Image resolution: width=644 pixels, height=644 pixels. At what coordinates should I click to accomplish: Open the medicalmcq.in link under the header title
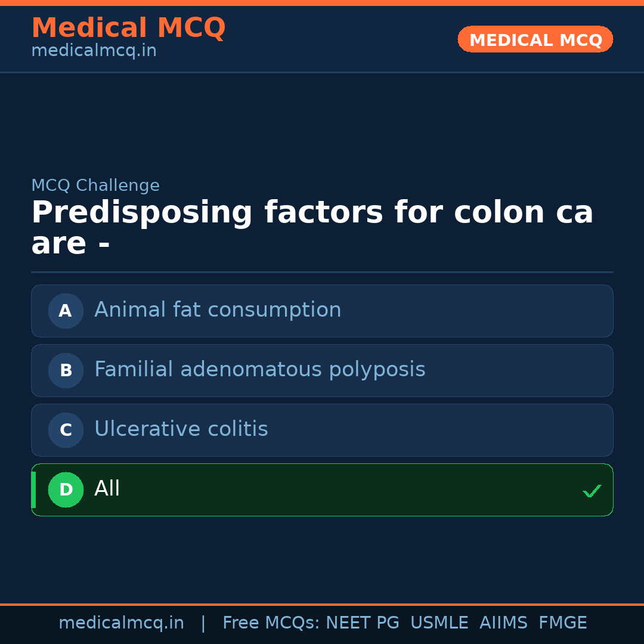[x=94, y=51]
